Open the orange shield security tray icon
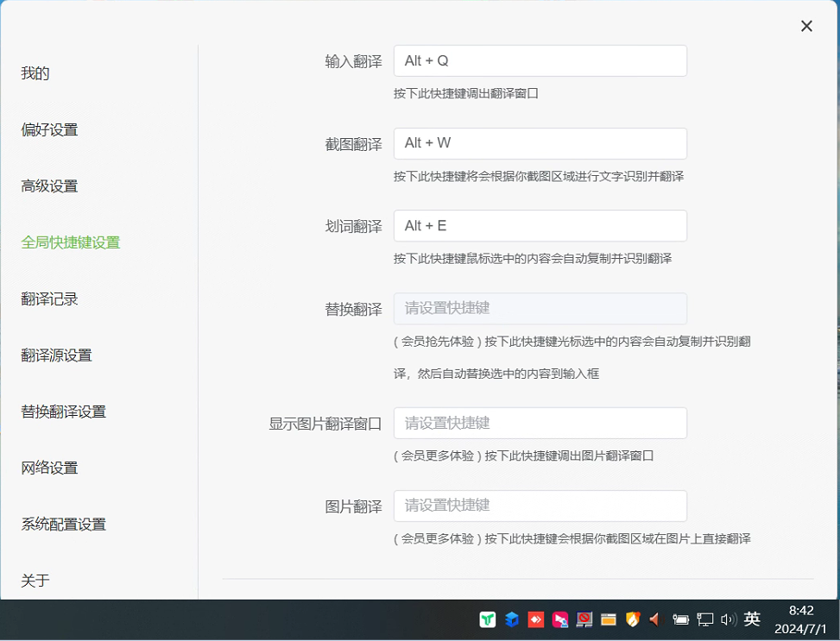Image resolution: width=840 pixels, height=641 pixels. 633,619
